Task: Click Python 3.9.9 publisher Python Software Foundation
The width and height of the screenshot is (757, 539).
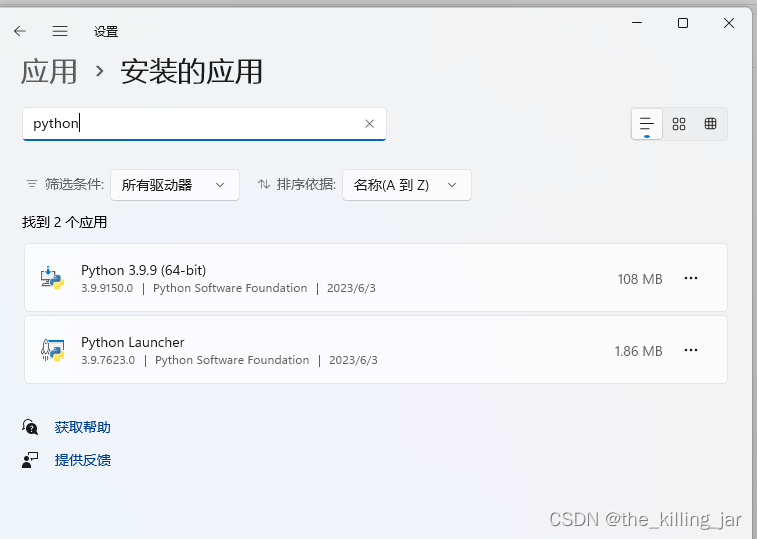Action: (230, 288)
